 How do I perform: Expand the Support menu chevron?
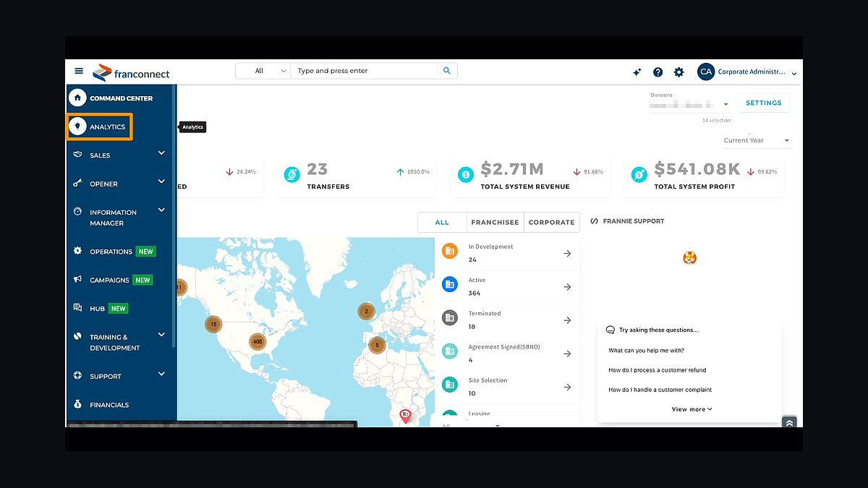(161, 374)
